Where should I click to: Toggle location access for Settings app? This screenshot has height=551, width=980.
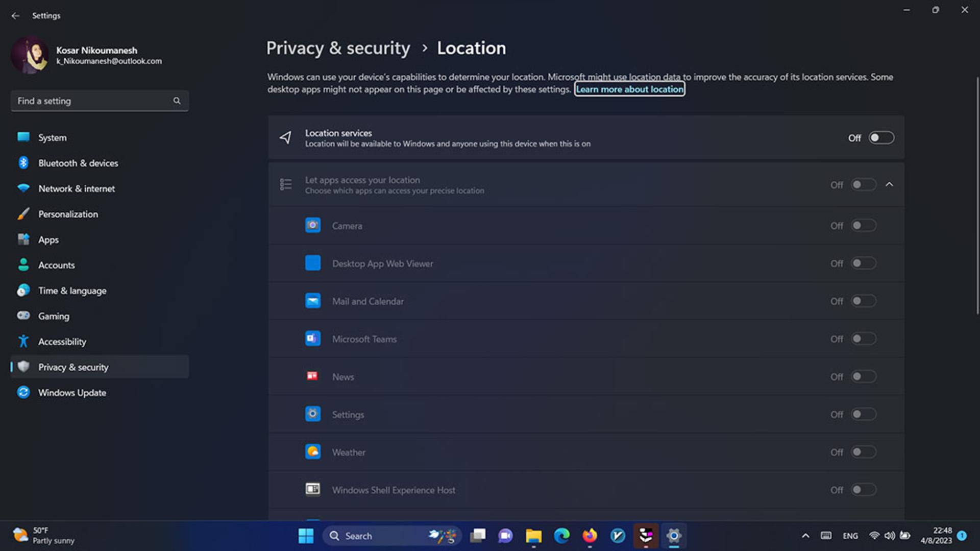coord(863,414)
